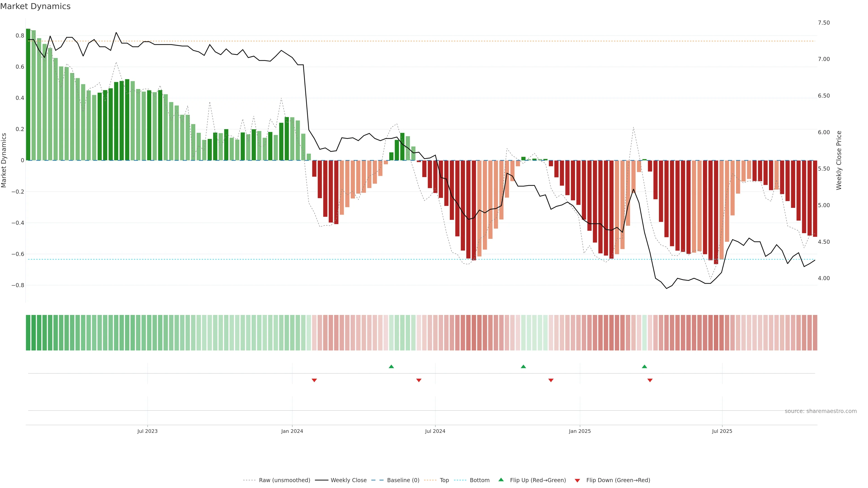Click the source: sharemaestro.com text
The height and width of the screenshot is (488, 868).
tap(821, 411)
